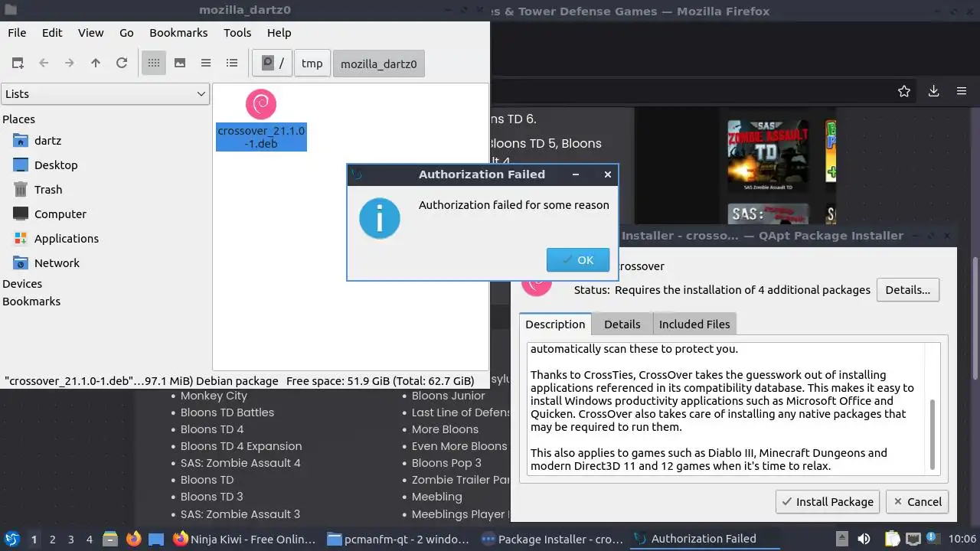Open the Go menu
This screenshot has width=980, height=551.
pos(126,32)
